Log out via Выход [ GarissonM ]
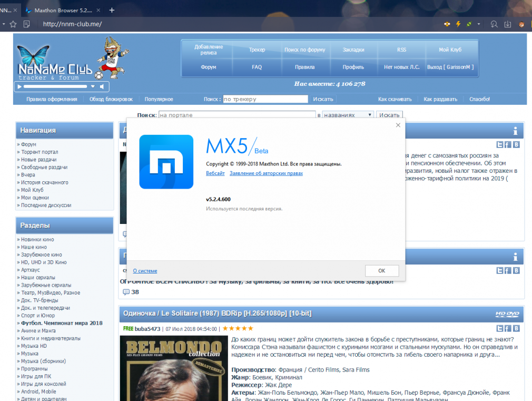The width and height of the screenshot is (532, 401). tap(450, 67)
